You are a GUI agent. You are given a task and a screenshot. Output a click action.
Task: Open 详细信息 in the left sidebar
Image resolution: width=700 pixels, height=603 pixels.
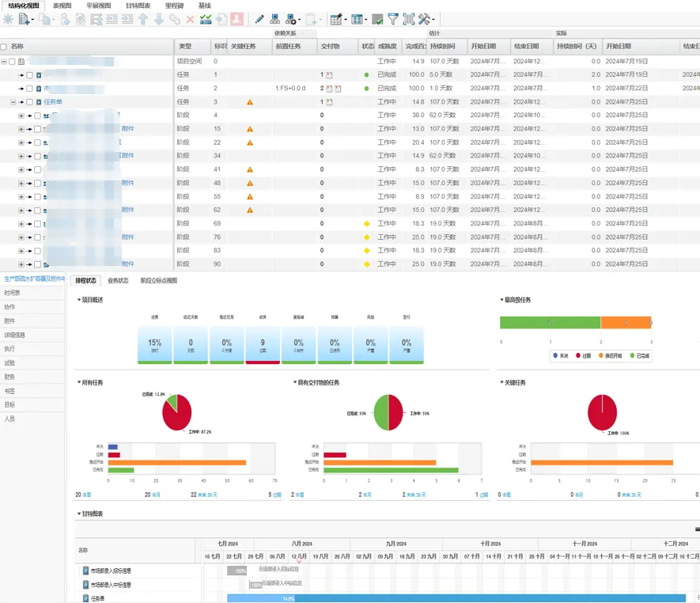coord(16,335)
